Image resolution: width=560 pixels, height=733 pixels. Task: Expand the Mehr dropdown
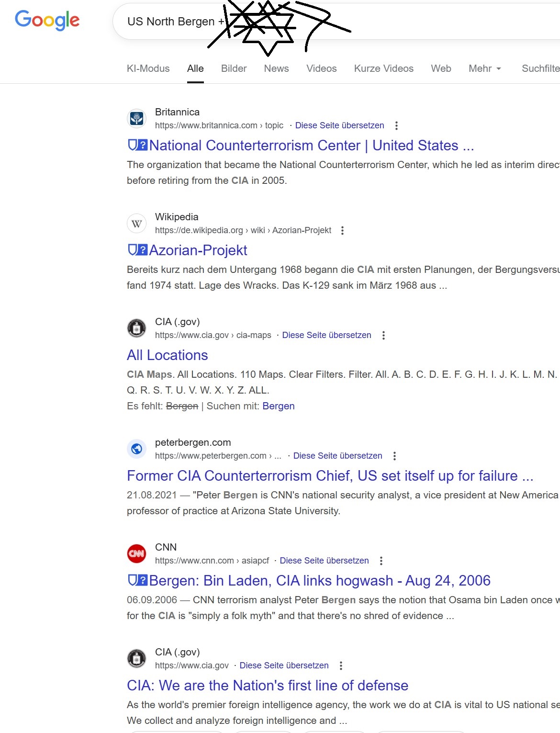485,68
